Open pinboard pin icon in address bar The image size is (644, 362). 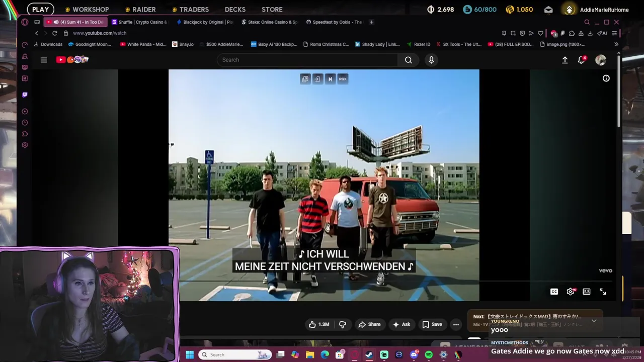[x=504, y=33]
